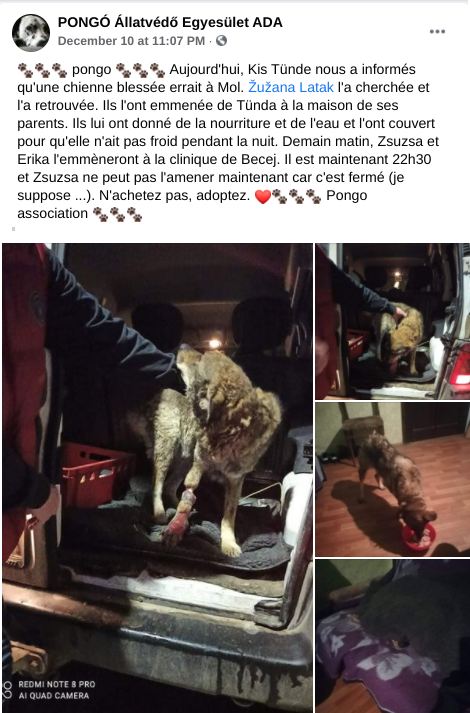Open the December 10 at 11:07 PM timestamp
The height and width of the screenshot is (713, 470).
point(131,41)
